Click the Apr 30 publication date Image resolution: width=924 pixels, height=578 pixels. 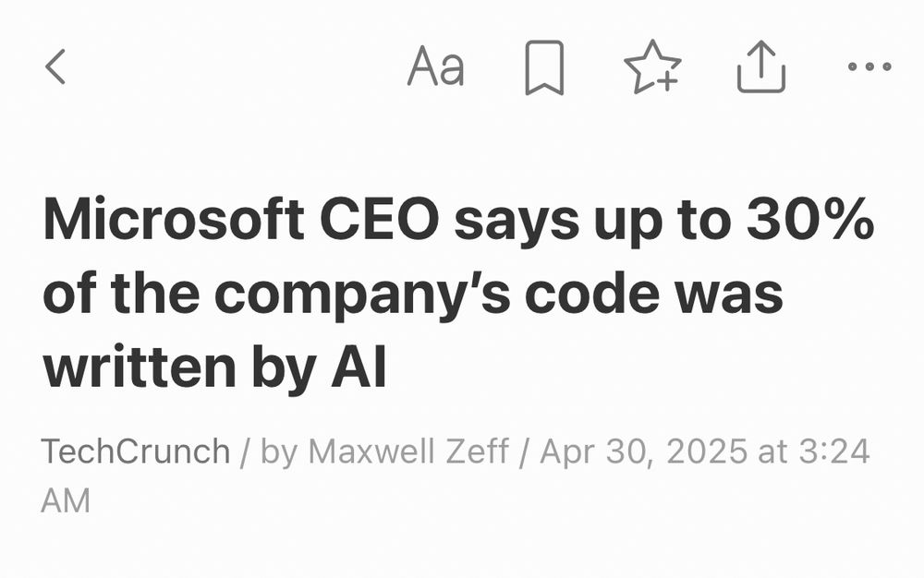(596, 452)
